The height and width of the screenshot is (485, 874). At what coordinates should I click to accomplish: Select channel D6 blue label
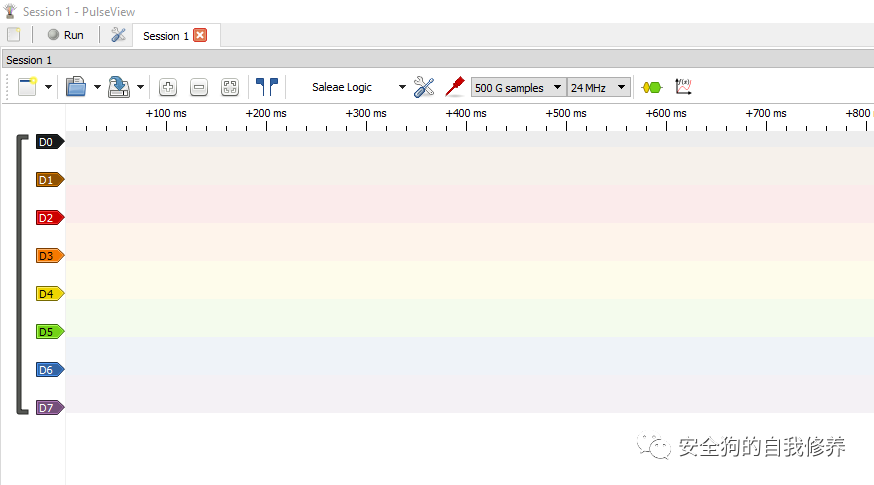coord(50,370)
